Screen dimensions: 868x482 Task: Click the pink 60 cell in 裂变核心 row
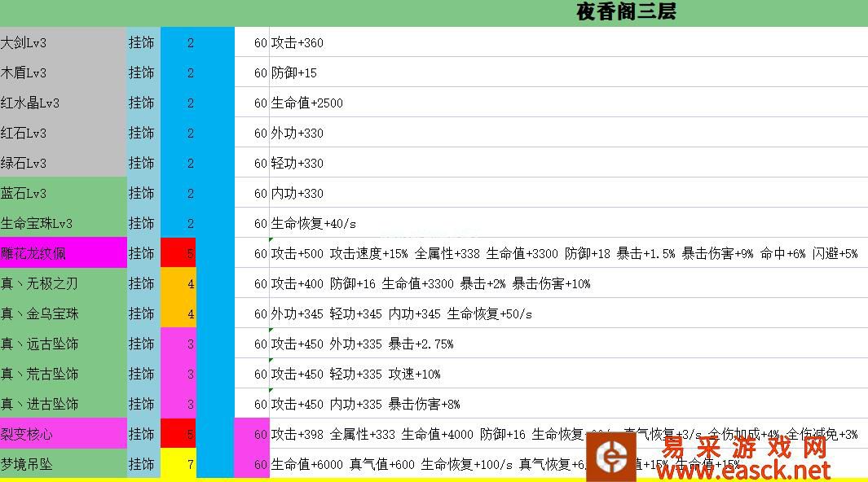pos(252,434)
